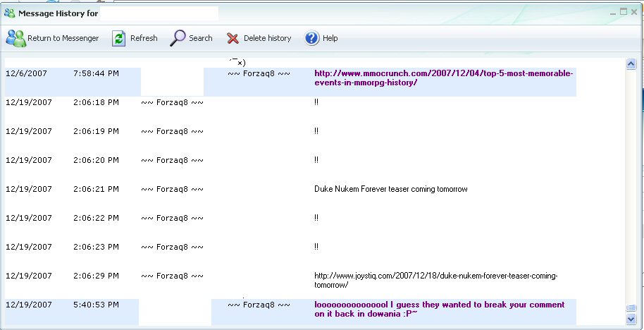
Task: Click the blue question mark Help icon
Action: (312, 38)
